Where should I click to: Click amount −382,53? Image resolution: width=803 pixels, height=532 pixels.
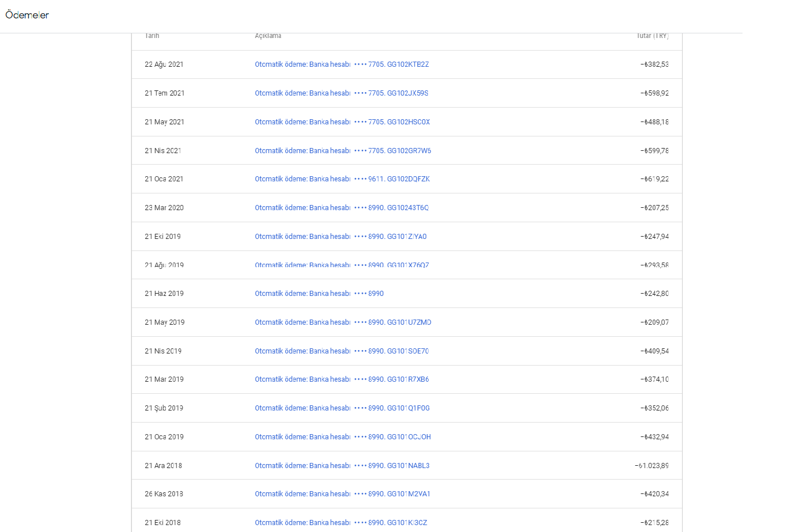654,64
